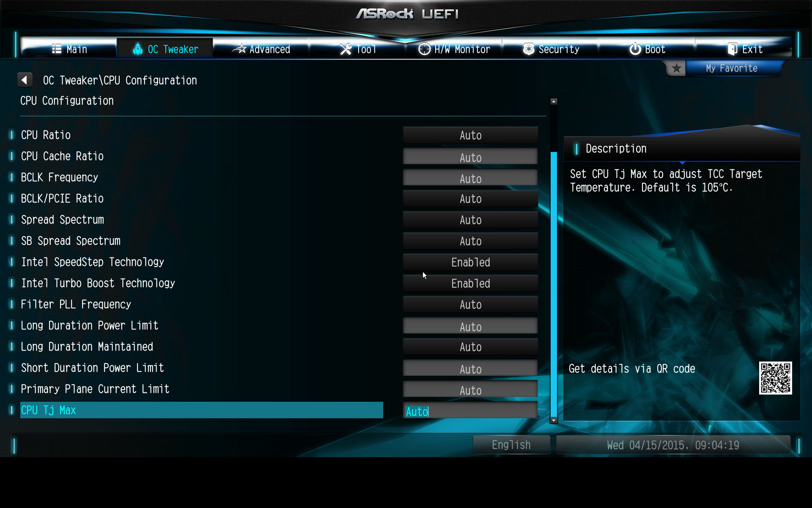
Task: Disable Spread Spectrum option
Action: [x=470, y=219]
